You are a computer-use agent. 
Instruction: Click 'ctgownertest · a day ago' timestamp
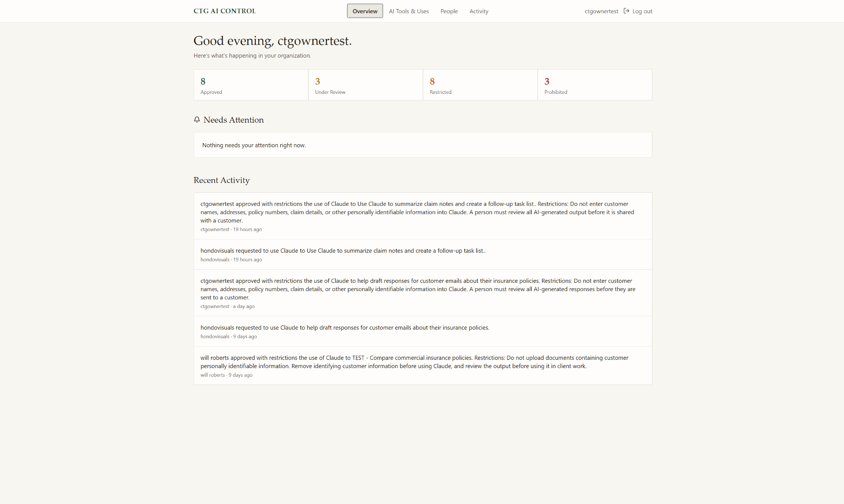point(227,306)
